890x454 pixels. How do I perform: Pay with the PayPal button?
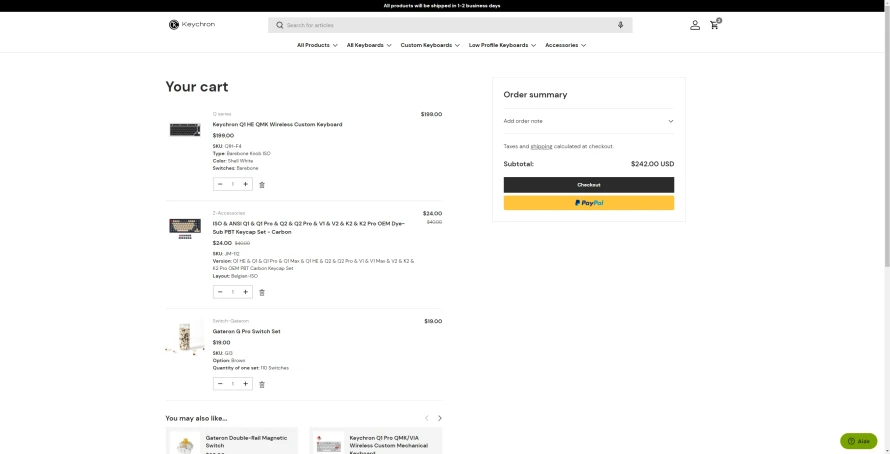[x=589, y=203]
